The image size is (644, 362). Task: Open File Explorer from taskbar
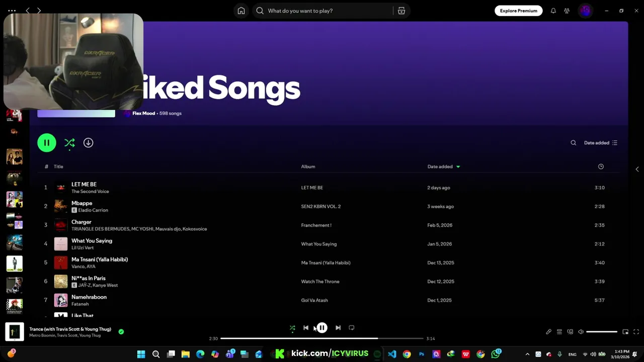click(x=185, y=354)
